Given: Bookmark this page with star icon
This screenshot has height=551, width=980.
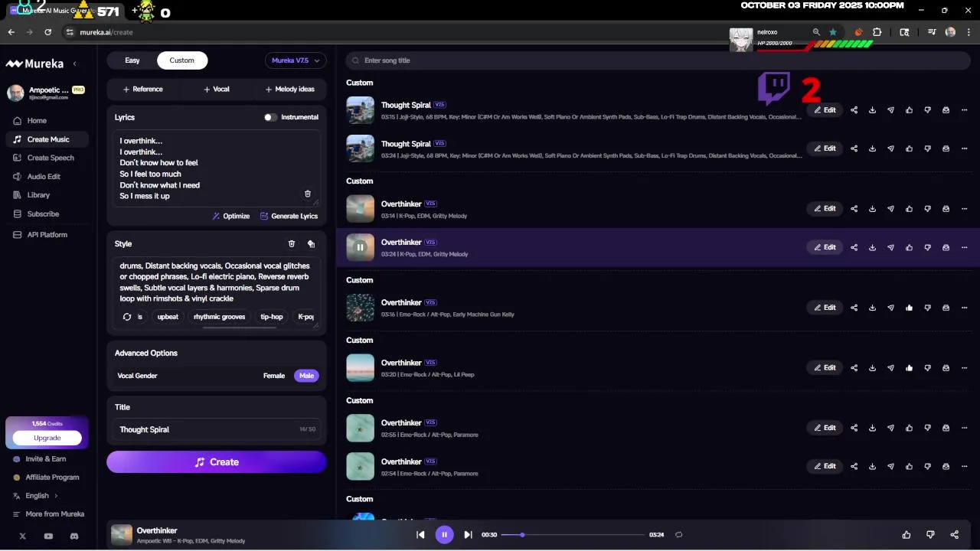Looking at the screenshot, I should pyautogui.click(x=833, y=32).
